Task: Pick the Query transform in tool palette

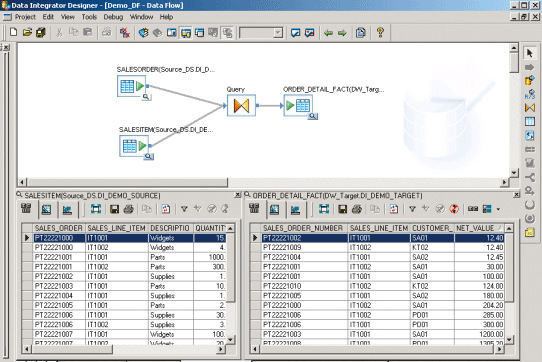Action: coord(530,108)
